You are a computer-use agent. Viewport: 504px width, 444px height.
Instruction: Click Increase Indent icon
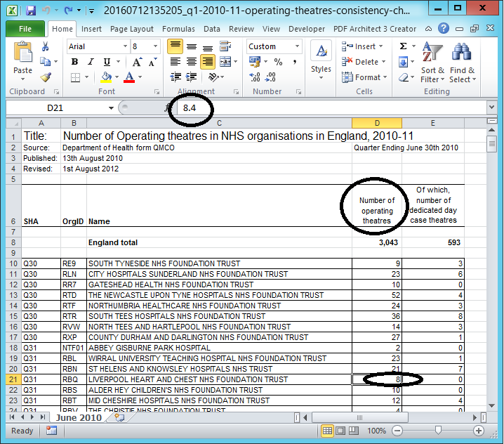tap(192, 77)
